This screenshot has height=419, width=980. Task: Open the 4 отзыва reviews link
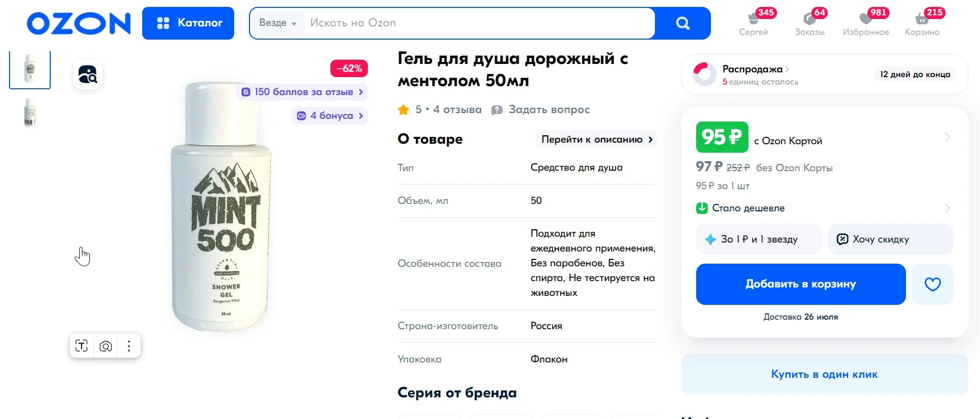tap(457, 109)
